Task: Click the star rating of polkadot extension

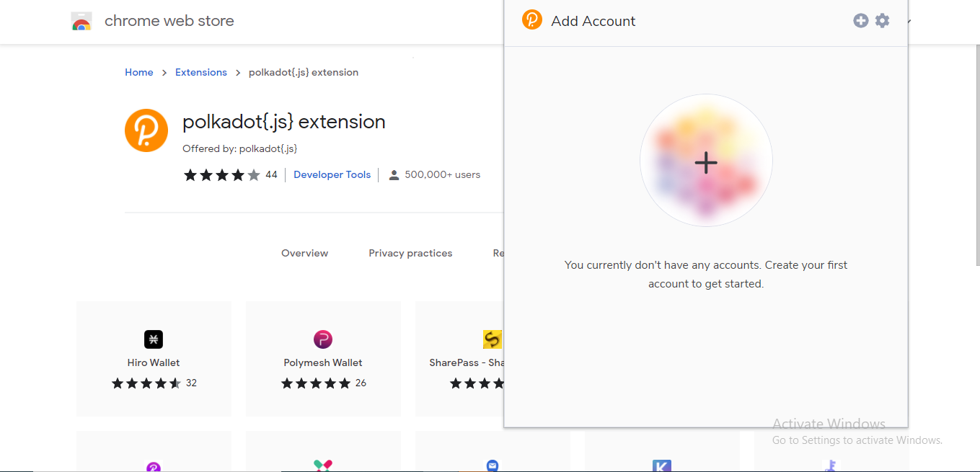Action: coord(222,174)
